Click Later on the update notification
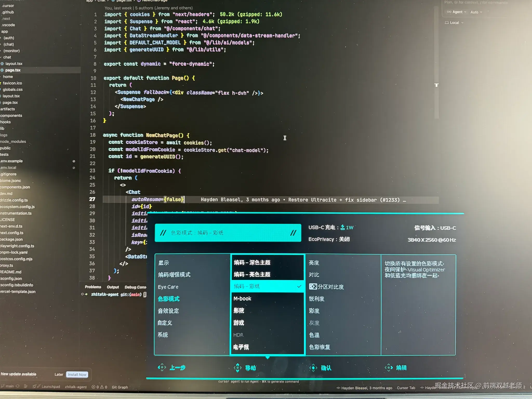 point(59,375)
